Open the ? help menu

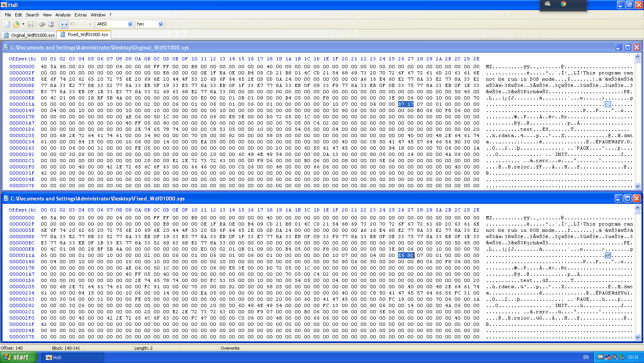pyautogui.click(x=110, y=15)
